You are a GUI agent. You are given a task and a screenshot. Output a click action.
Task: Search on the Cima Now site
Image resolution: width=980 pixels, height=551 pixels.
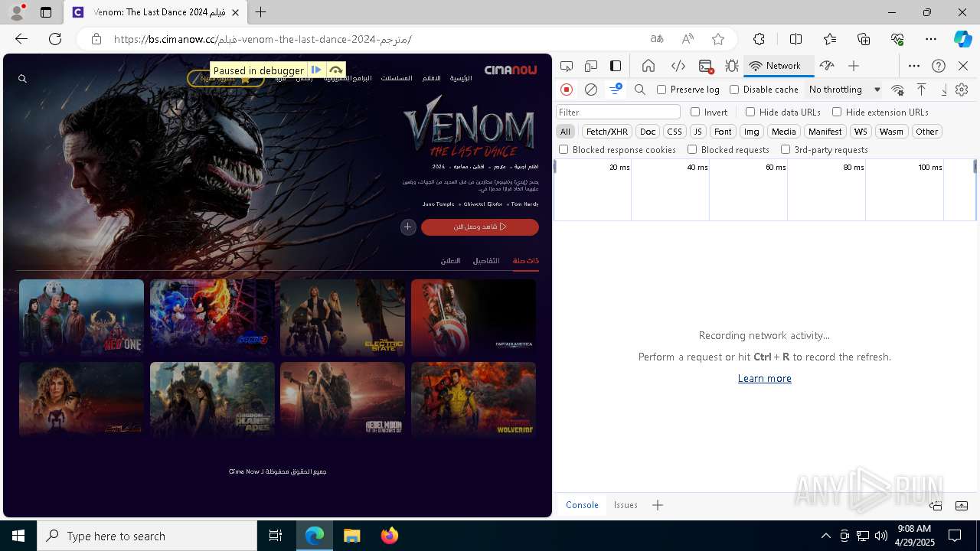click(22, 79)
